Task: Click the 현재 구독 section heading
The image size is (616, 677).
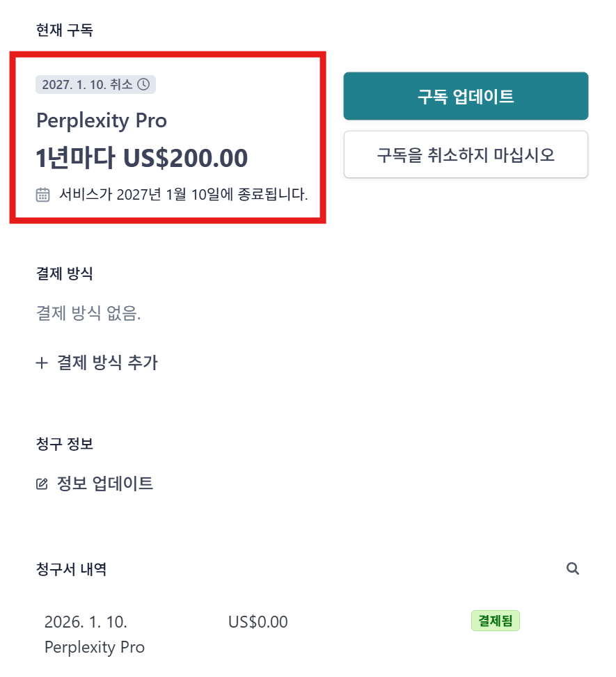Action: (65, 30)
